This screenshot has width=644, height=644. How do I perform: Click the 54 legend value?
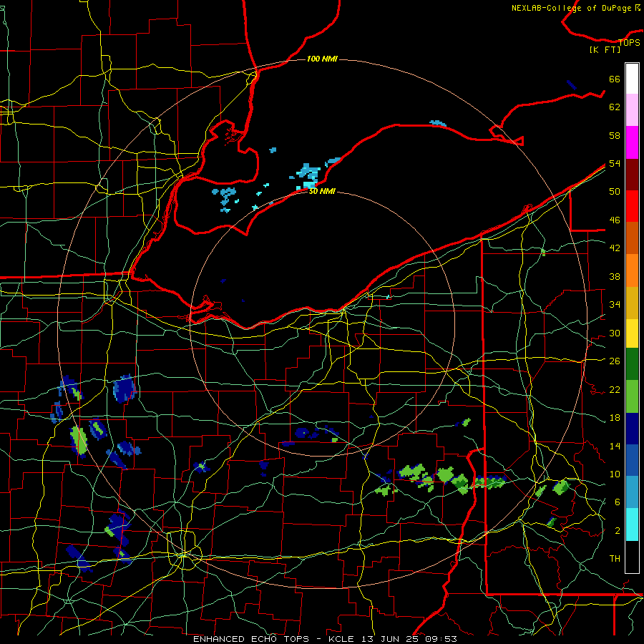click(x=615, y=163)
